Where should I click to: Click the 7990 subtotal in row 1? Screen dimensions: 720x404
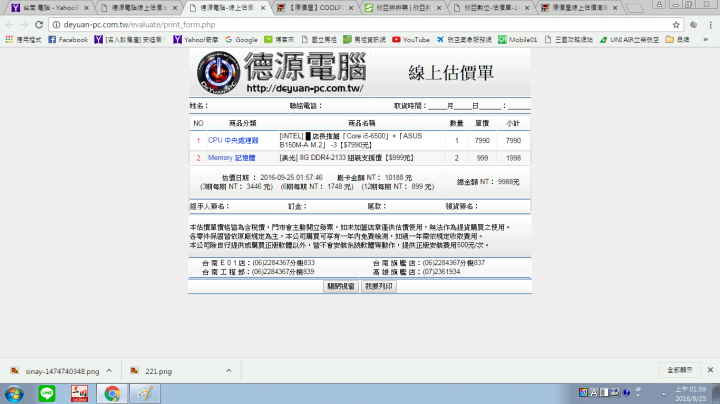pos(513,140)
